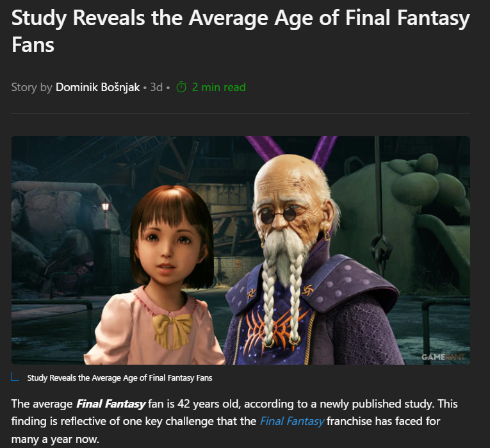Open the blue Final Fantasy hyperlink
Viewport: 490px width, 448px height.
pos(292,421)
